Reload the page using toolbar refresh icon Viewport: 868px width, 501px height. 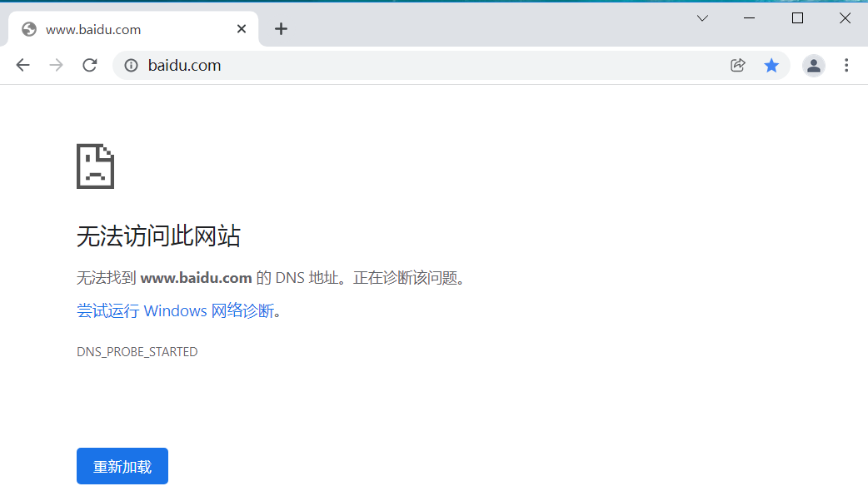pos(90,65)
